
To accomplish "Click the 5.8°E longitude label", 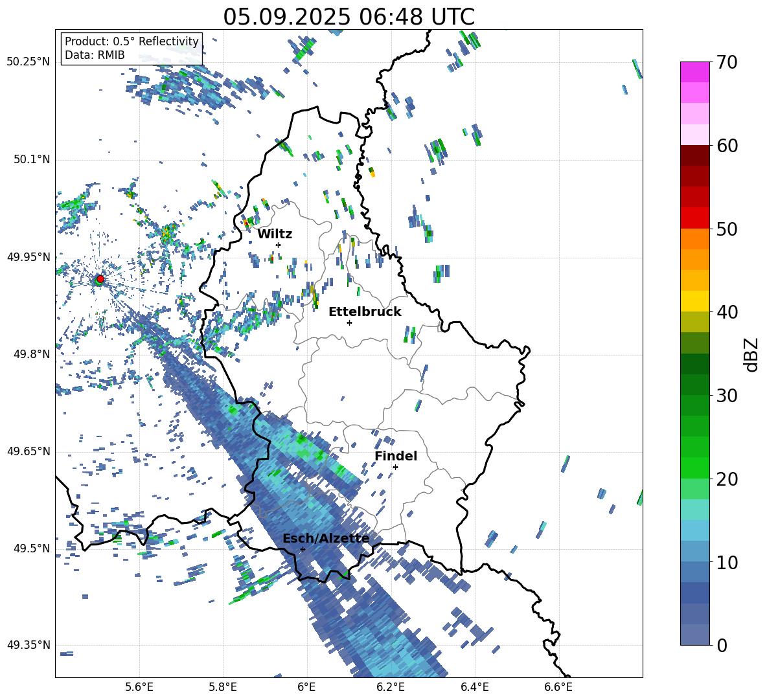I will pyautogui.click(x=223, y=687).
